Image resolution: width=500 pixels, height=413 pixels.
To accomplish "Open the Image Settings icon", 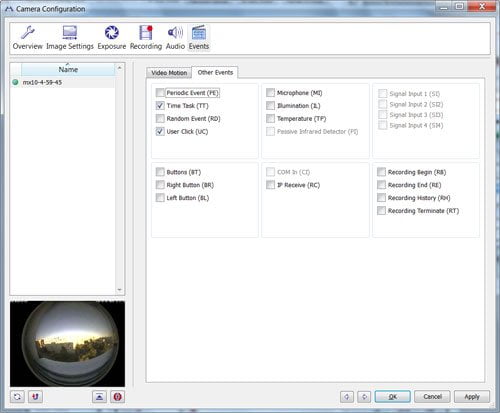I will tap(70, 33).
